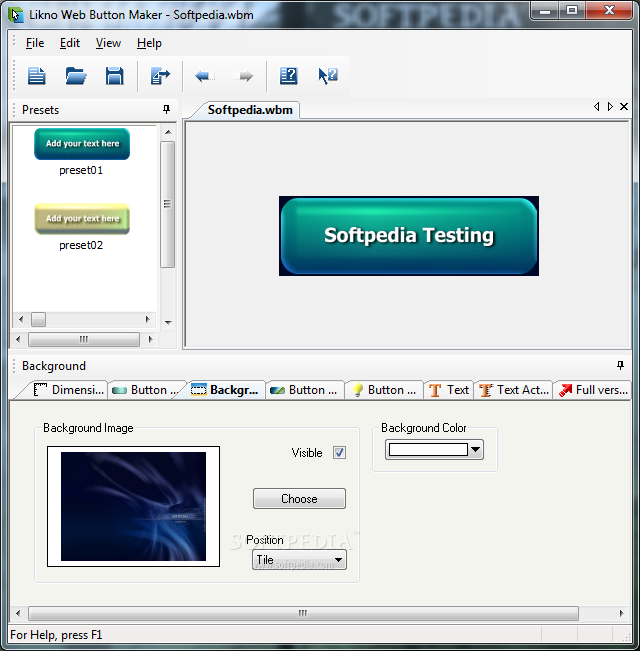Pin the Background panel
The image size is (640, 651).
tap(620, 365)
